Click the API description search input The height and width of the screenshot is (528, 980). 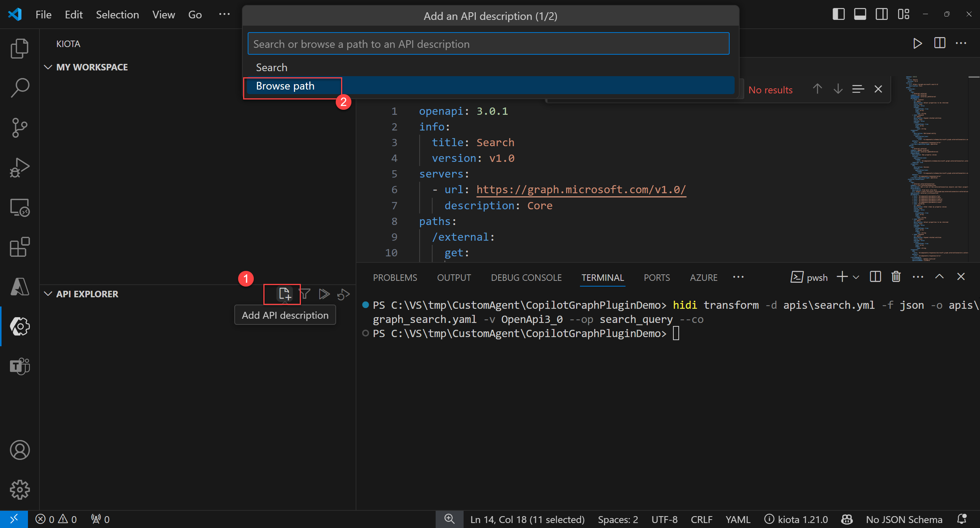point(488,44)
